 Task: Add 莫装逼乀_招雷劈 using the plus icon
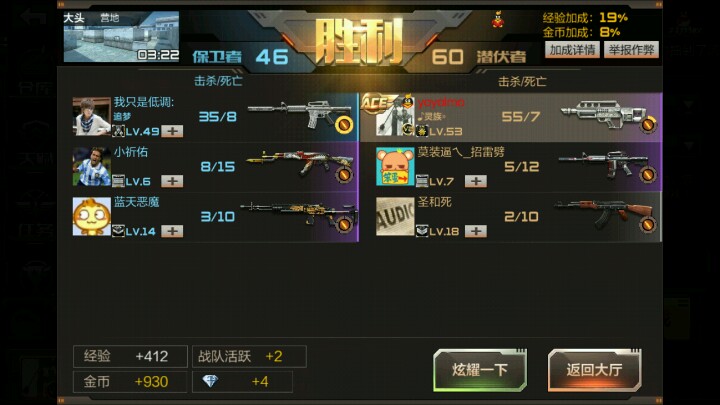click(x=476, y=181)
